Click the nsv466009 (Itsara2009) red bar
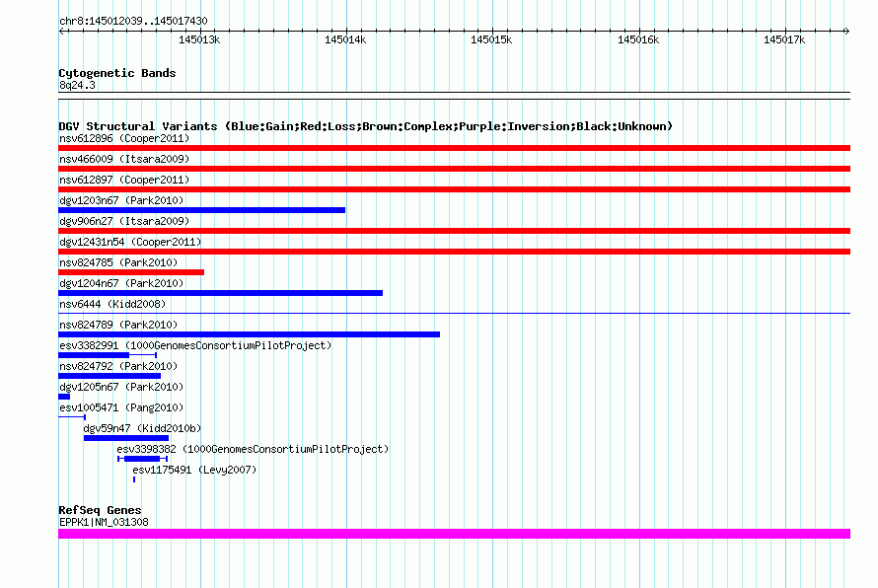The height and width of the screenshot is (588, 878). (x=454, y=169)
